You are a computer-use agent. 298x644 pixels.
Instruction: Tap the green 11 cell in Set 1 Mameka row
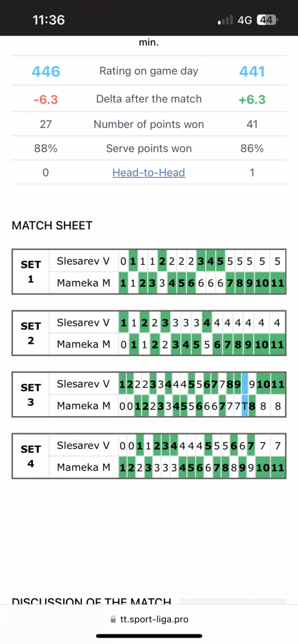tap(278, 283)
